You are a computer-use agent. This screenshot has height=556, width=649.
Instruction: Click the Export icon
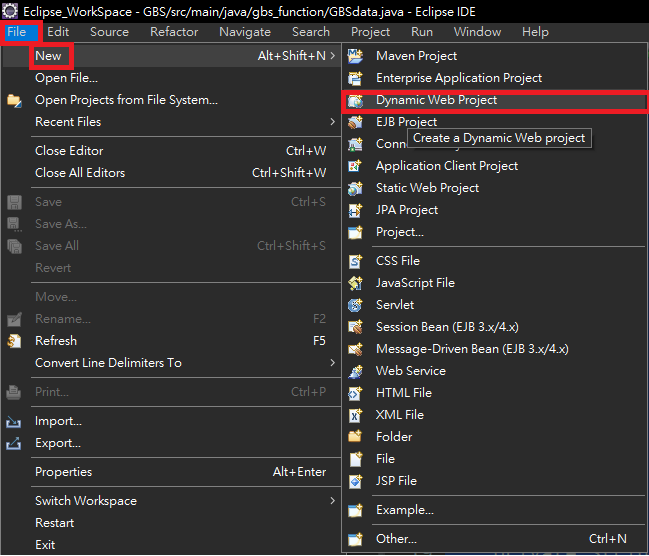pyautogui.click(x=14, y=443)
